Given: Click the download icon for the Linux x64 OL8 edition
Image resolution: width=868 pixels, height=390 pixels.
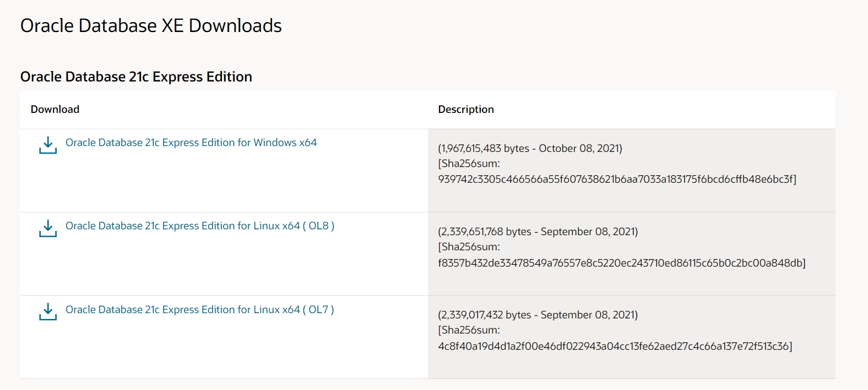Looking at the screenshot, I should 48,229.
